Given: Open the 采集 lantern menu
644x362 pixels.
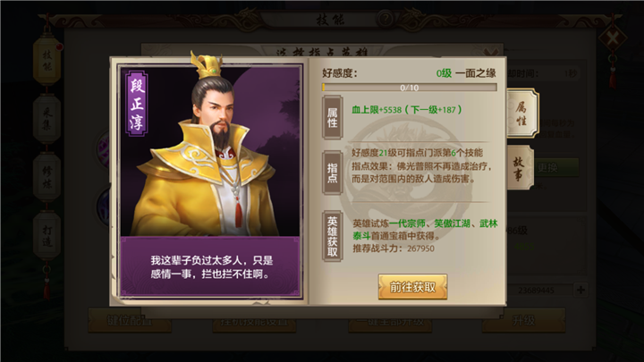Looking at the screenshot, I should click(47, 119).
